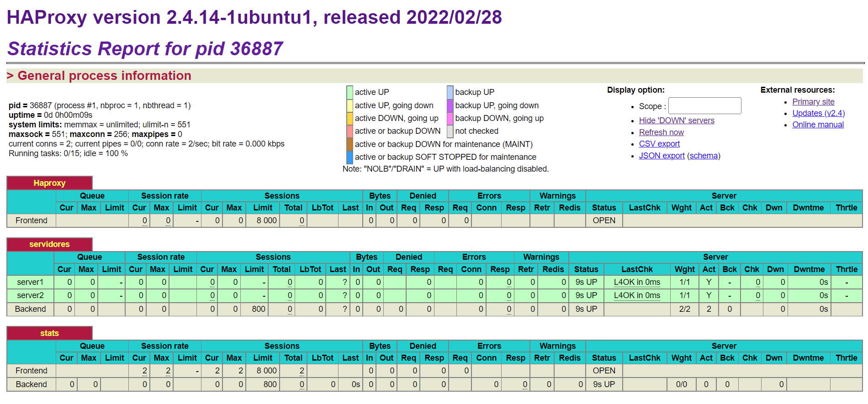The image size is (868, 404).
Task: Click the not checked gray swatch
Action: tap(450, 131)
